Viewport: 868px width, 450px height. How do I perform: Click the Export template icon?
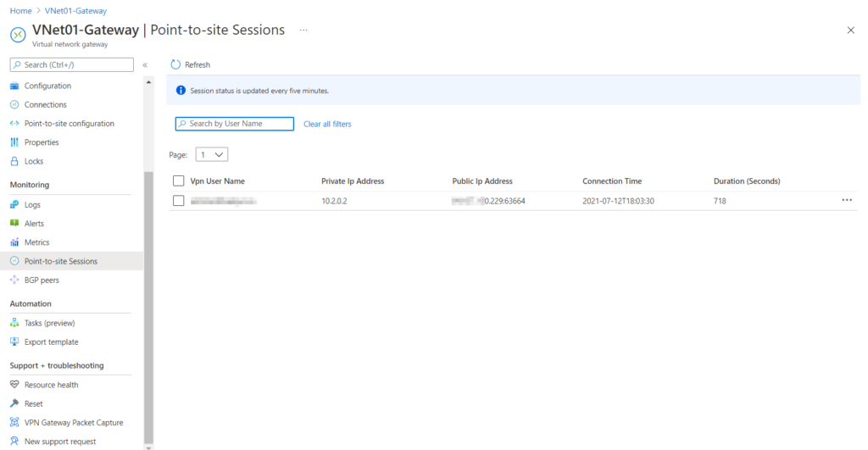(14, 342)
